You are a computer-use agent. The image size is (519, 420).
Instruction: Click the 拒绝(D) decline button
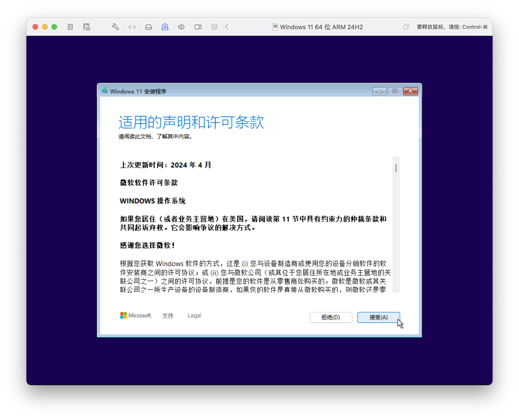coord(331,317)
